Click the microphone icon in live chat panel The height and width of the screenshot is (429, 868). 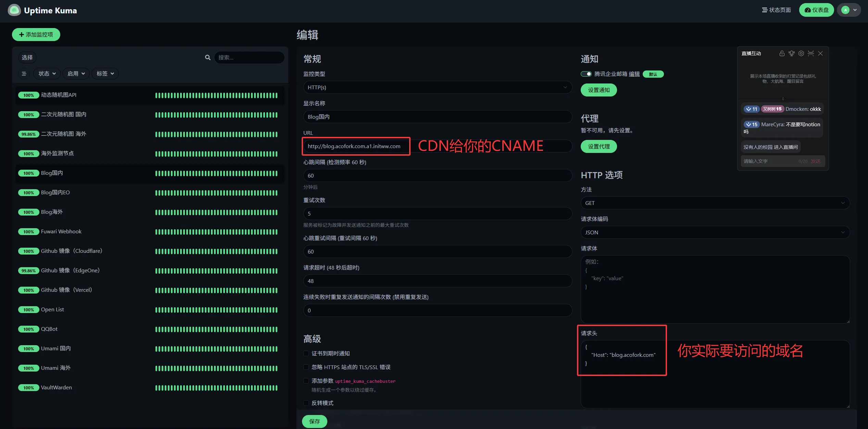[x=791, y=53]
